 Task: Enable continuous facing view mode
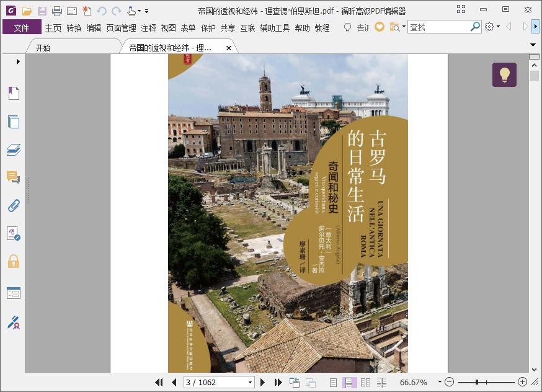tap(381, 382)
